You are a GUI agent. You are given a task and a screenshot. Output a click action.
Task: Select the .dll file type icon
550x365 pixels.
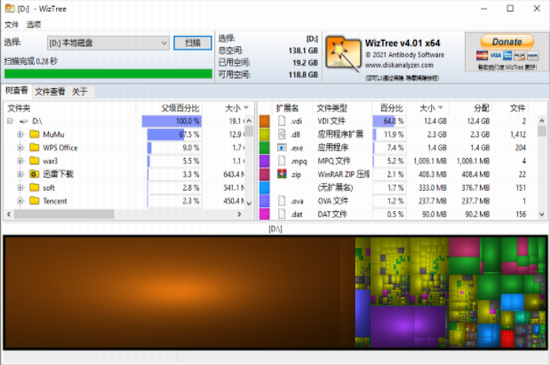click(x=282, y=134)
